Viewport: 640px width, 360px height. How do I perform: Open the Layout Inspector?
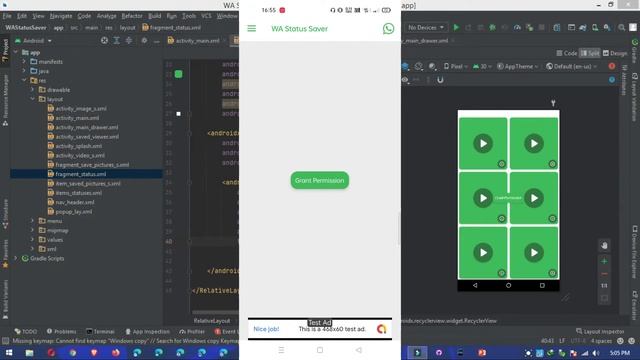600,331
